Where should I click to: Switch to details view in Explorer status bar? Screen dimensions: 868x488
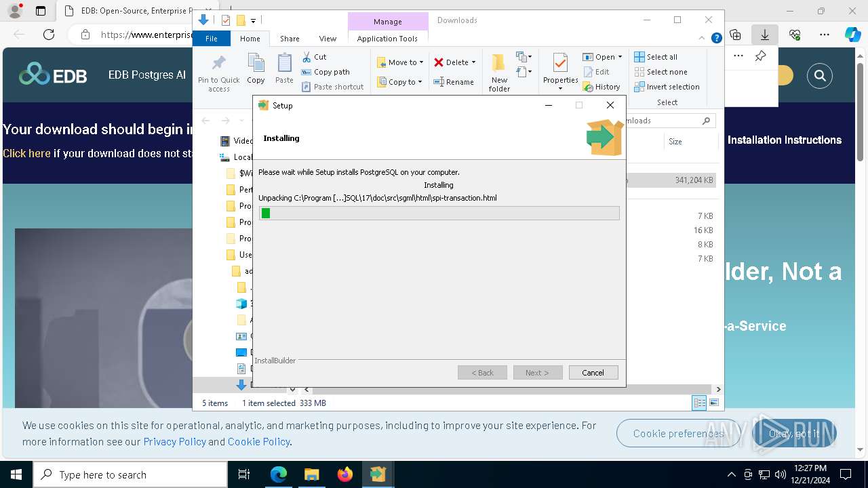(x=699, y=403)
